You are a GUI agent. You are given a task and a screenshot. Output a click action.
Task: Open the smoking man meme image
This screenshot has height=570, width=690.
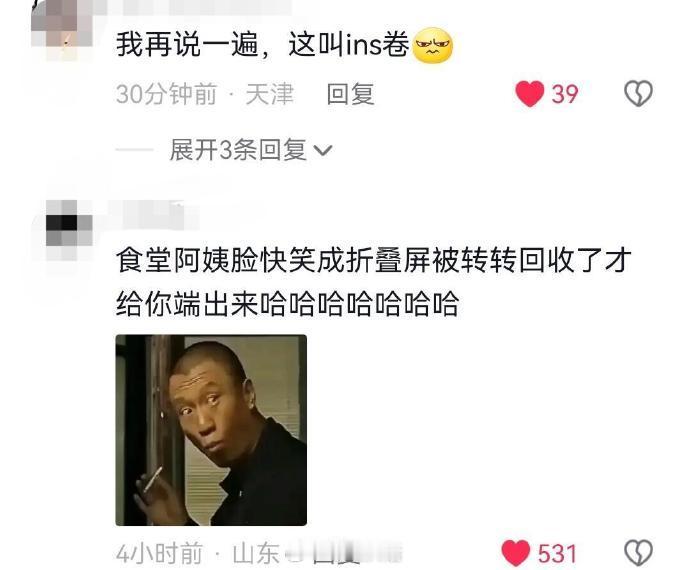[211, 430]
